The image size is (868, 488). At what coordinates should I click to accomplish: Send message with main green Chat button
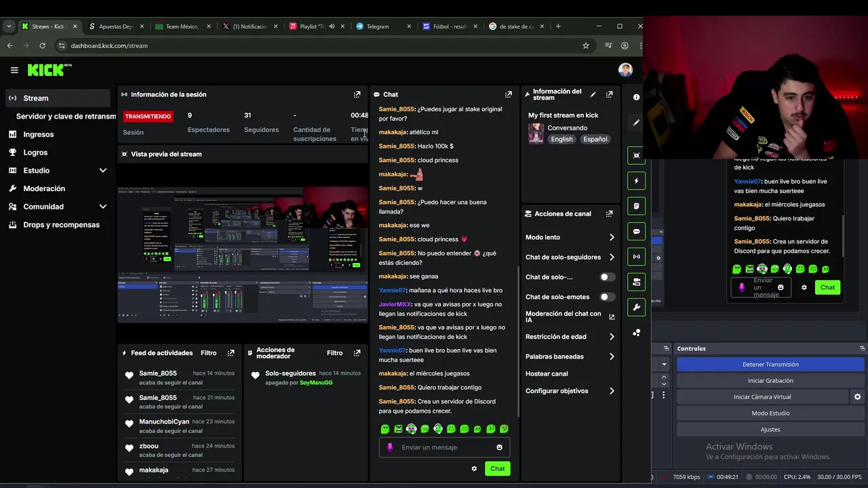[497, 468]
